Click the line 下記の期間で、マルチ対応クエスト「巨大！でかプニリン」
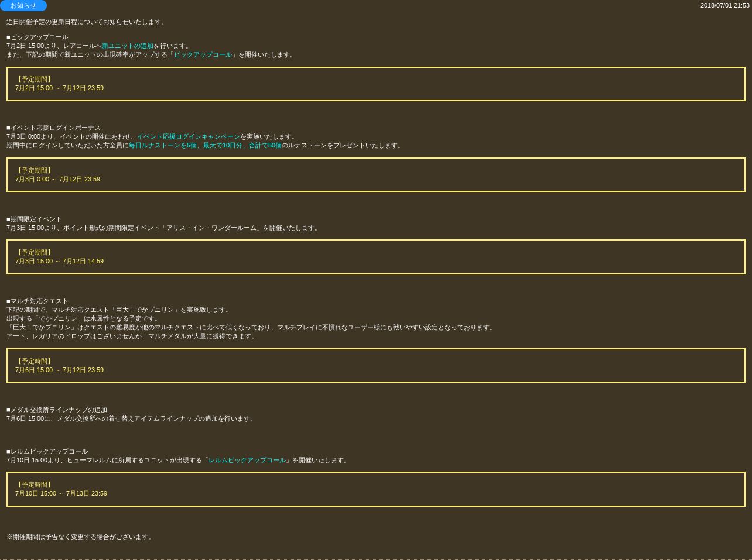Screen dimensions: 752x560 tap(119, 310)
